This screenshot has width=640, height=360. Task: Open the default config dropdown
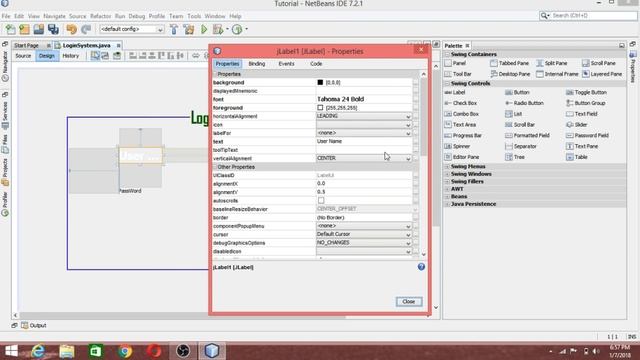point(132,29)
